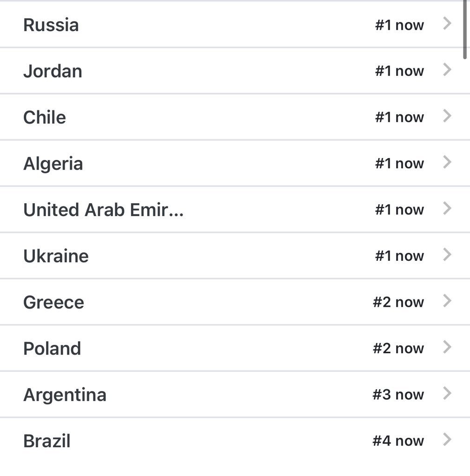Tap the chevron next to Jordan

click(x=447, y=70)
